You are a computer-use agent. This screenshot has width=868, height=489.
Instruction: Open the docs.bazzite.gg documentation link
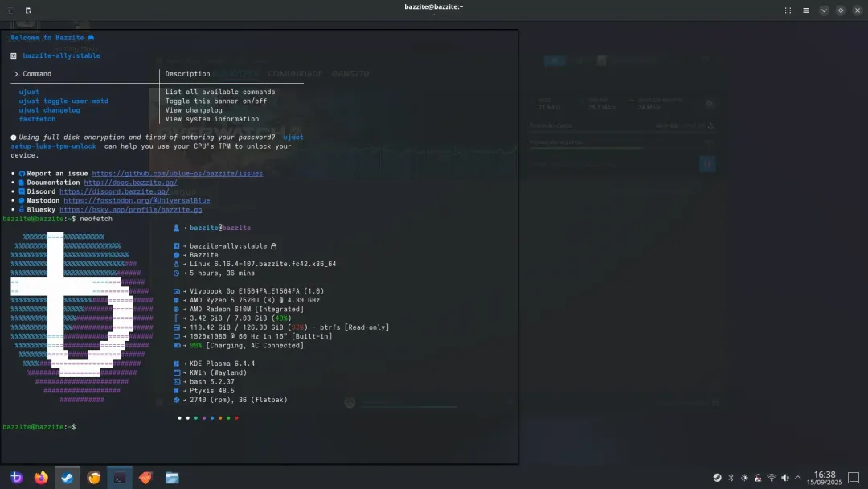coord(131,183)
